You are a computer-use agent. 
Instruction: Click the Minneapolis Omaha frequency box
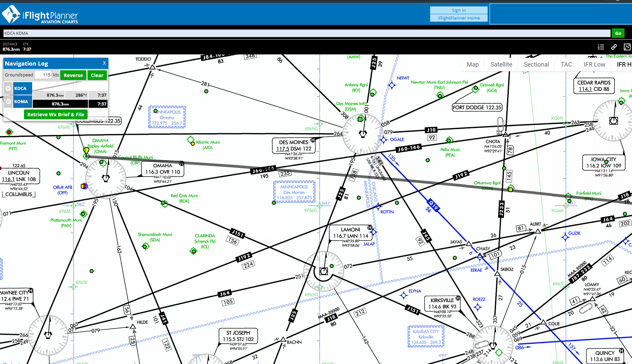click(x=167, y=117)
